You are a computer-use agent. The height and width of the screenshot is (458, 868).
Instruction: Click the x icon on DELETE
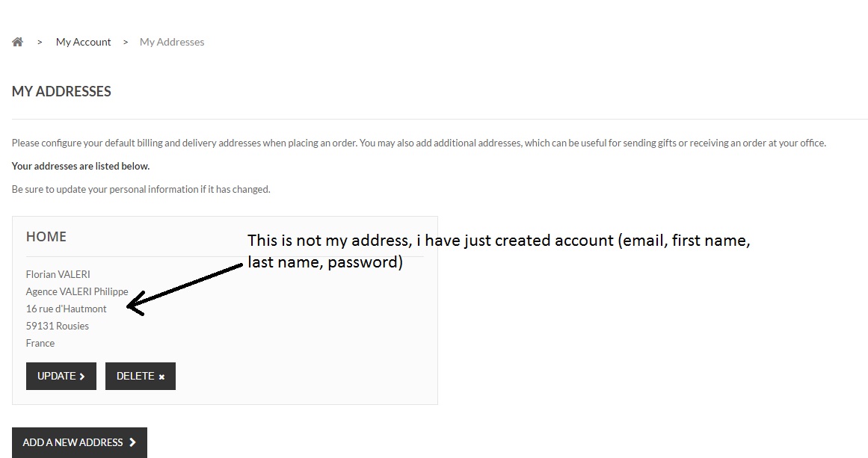coord(161,377)
